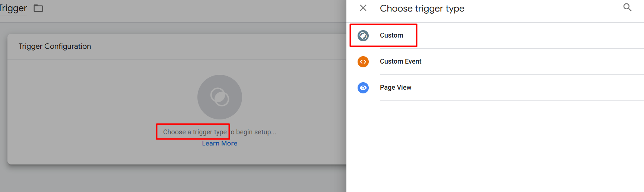Click the folder icon beside the trigger name
This screenshot has width=644, height=192.
(x=38, y=8)
